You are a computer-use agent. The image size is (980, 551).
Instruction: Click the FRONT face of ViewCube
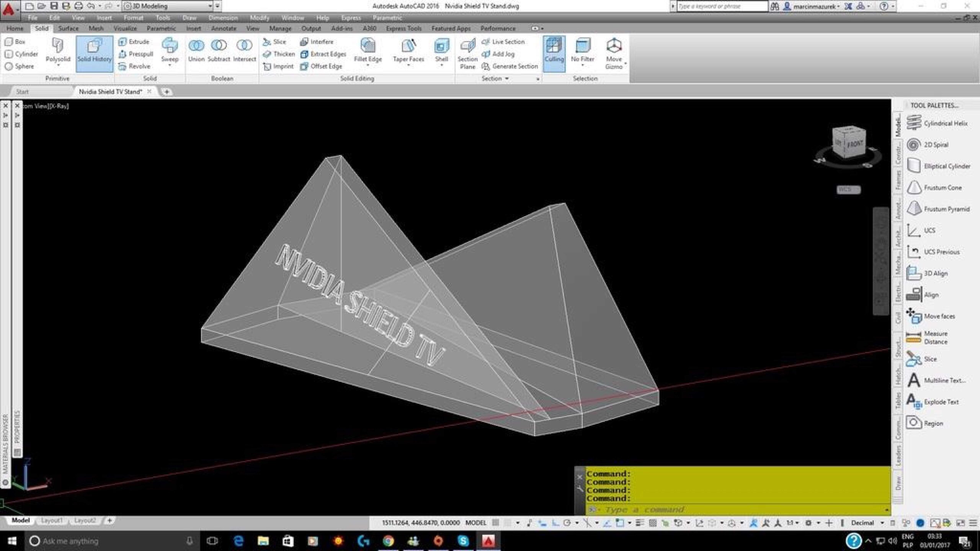(x=855, y=145)
